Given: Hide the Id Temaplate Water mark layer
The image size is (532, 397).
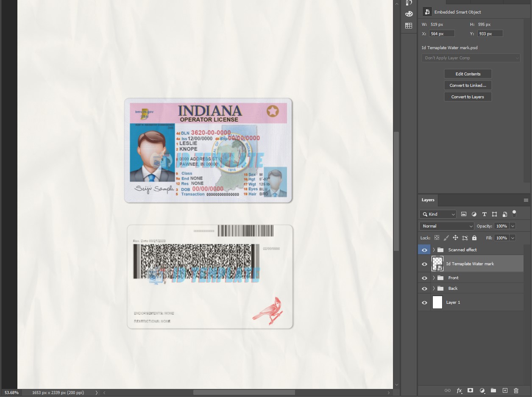Looking at the screenshot, I should click(x=424, y=264).
